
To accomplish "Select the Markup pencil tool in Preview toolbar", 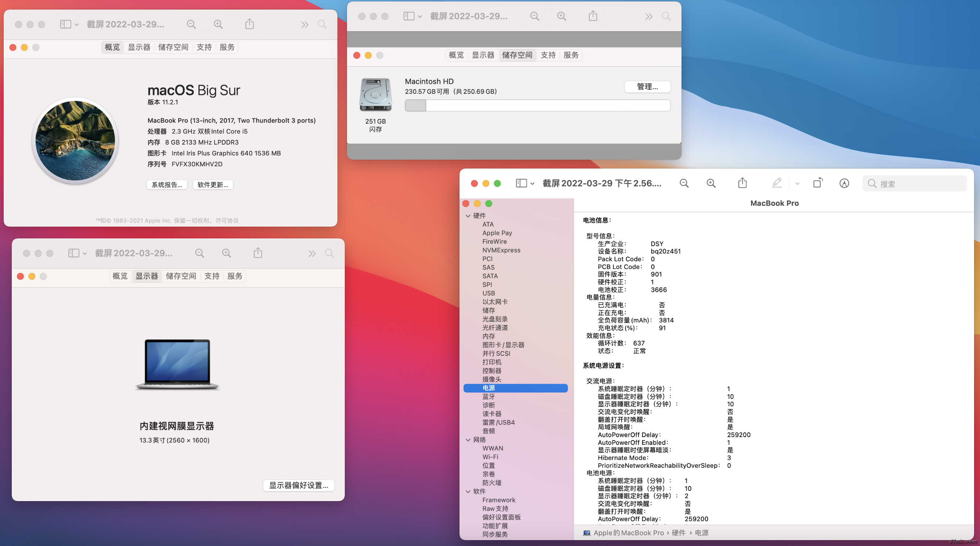I will pos(777,183).
